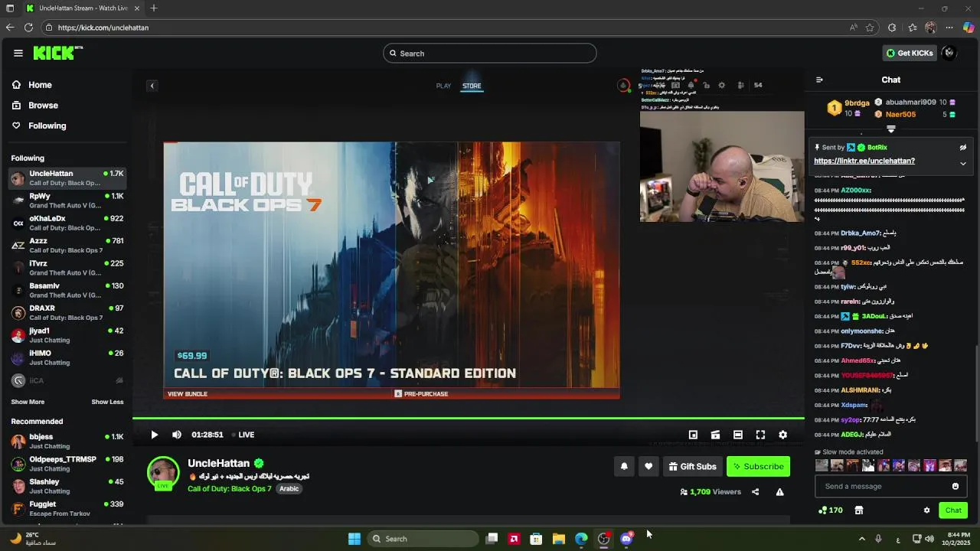Collapse the chat panel with arrow icon

coord(819,80)
